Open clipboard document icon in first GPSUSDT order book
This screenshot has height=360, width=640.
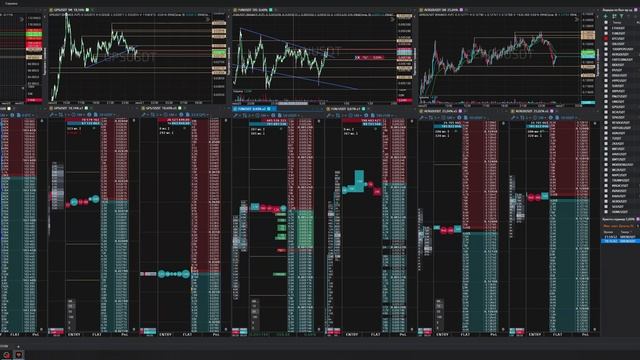pos(95,115)
